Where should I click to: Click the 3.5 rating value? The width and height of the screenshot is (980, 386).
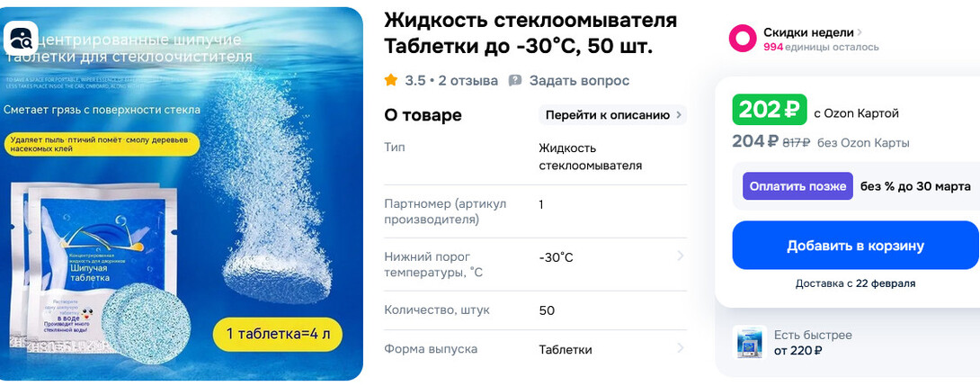pyautogui.click(x=414, y=80)
